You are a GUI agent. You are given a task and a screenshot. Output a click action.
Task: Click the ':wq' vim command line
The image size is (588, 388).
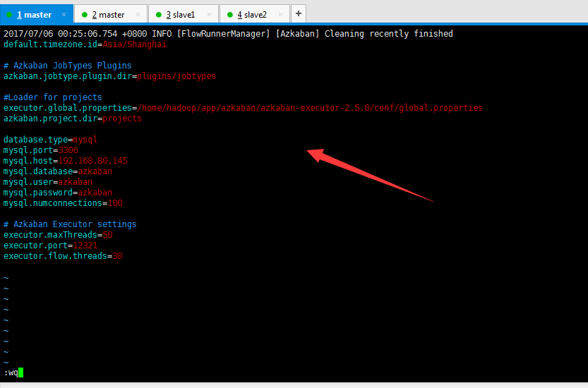tap(11, 372)
